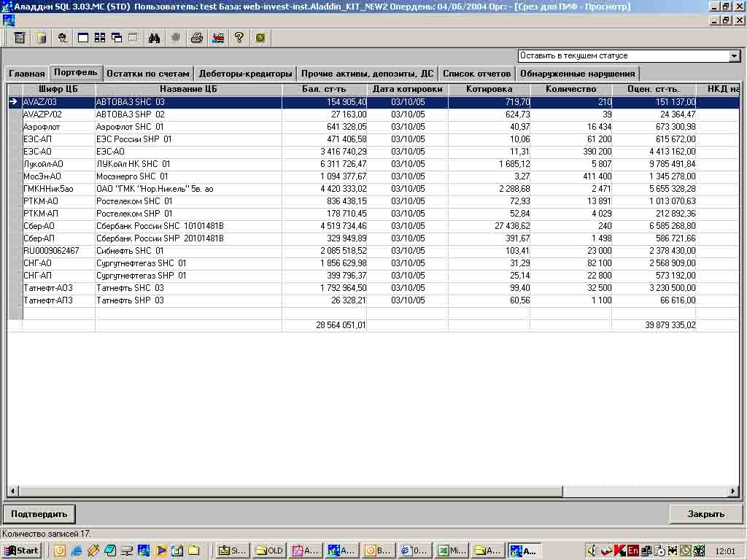747x560 pixels.
Task: Click the volume speaker tray icon
Action: (x=591, y=551)
